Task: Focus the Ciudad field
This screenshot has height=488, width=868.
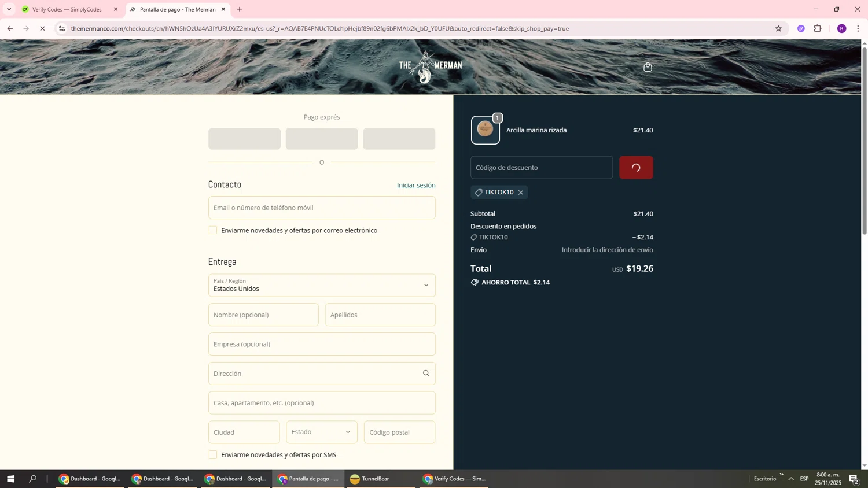Action: (x=244, y=432)
